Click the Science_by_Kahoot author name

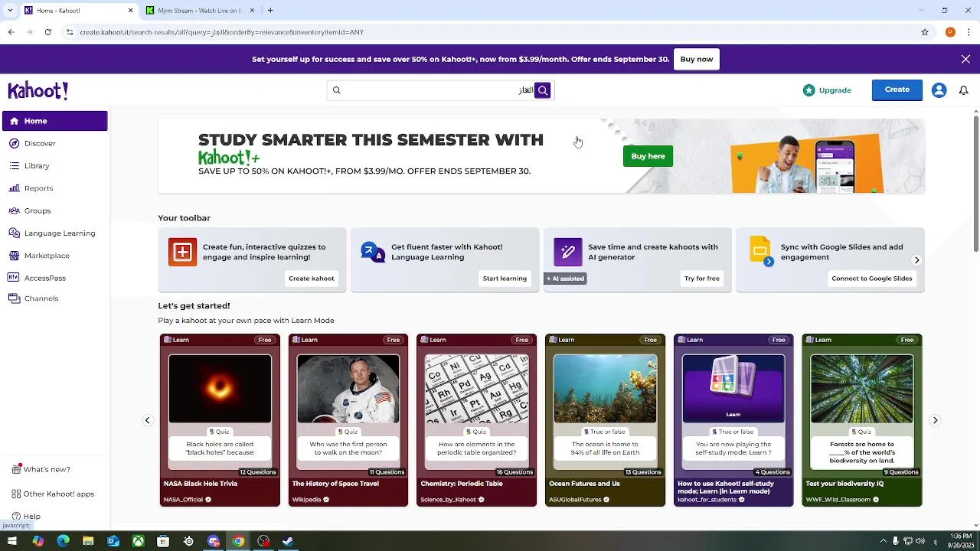pos(448,500)
